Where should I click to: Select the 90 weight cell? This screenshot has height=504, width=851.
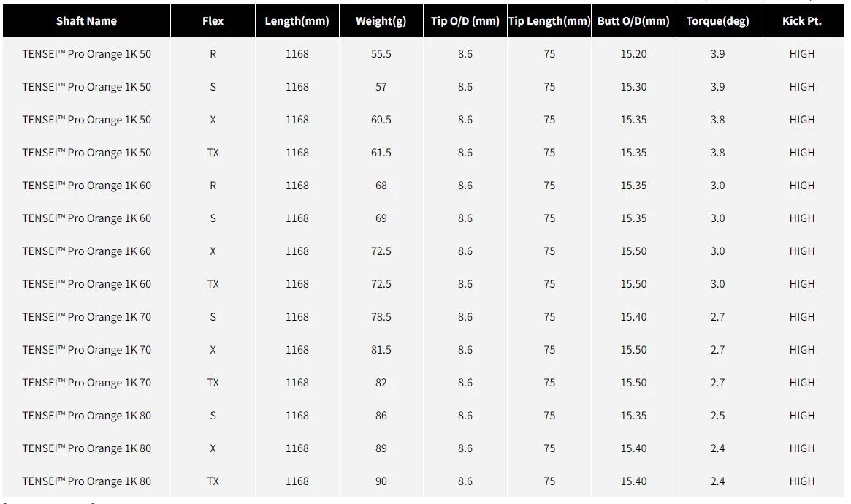click(x=381, y=481)
